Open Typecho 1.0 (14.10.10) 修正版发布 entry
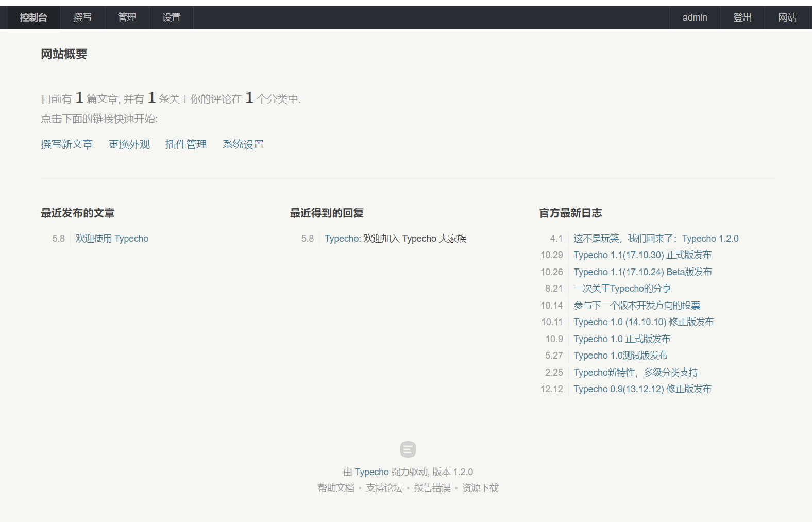The width and height of the screenshot is (812, 522). pyautogui.click(x=644, y=322)
